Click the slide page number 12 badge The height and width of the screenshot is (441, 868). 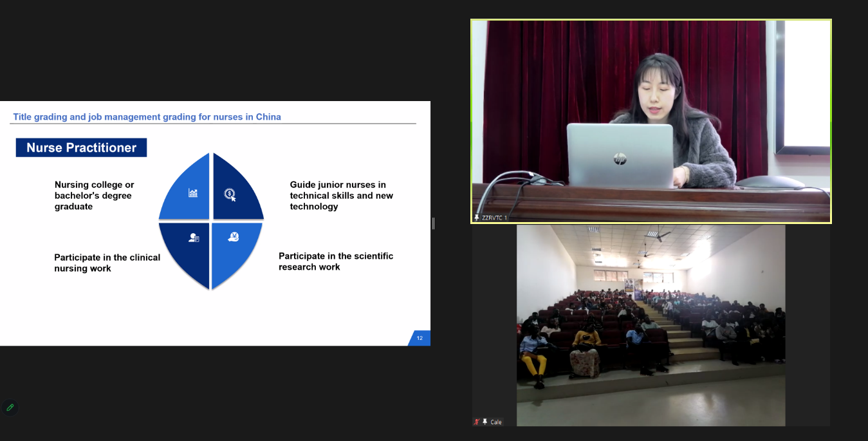click(x=420, y=338)
